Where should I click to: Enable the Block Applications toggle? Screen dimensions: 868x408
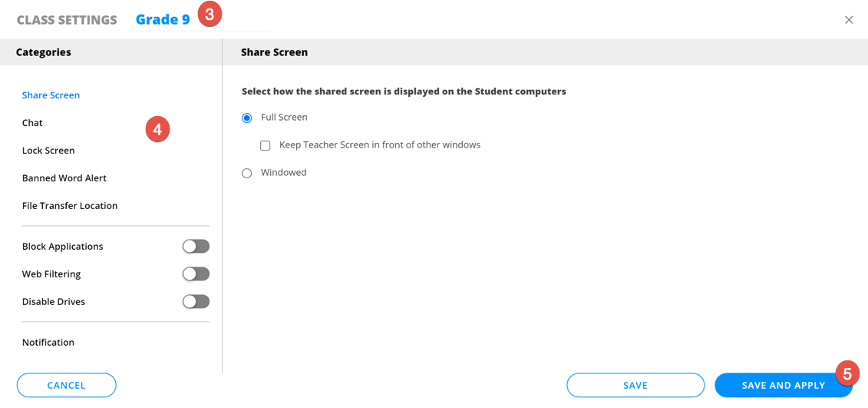(196, 247)
